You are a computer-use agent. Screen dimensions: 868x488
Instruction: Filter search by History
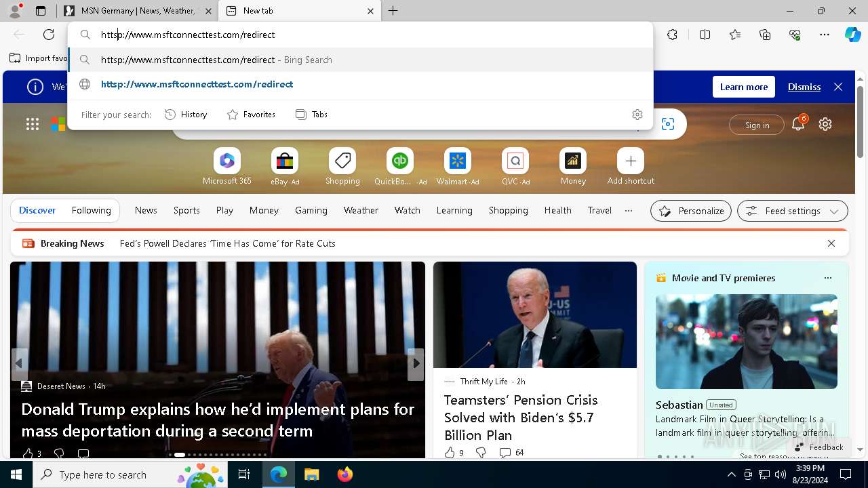[x=186, y=115]
